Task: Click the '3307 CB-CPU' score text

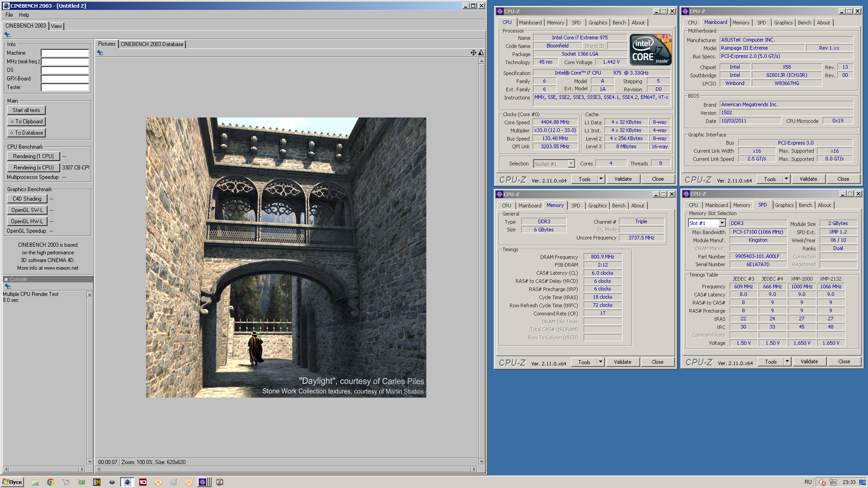Action: pos(75,168)
